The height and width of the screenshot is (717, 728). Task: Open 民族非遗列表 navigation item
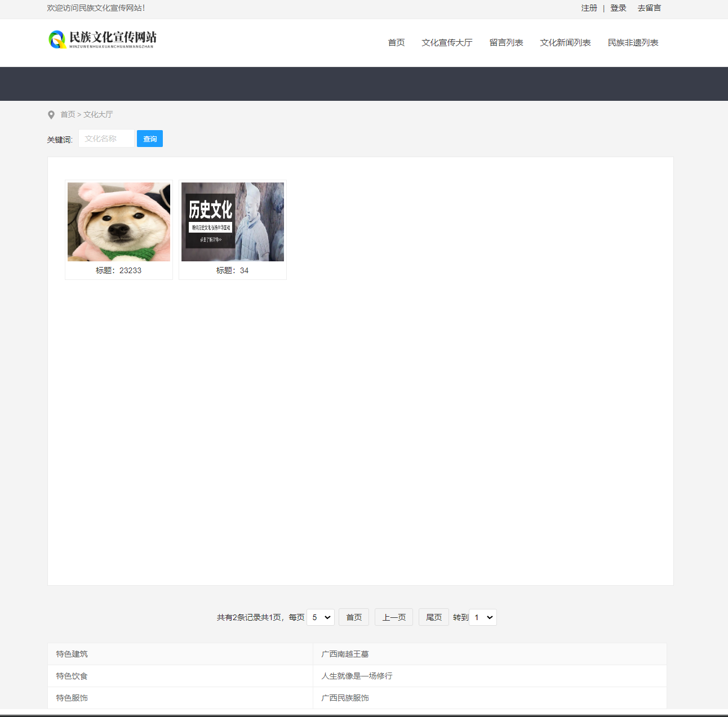[633, 43]
